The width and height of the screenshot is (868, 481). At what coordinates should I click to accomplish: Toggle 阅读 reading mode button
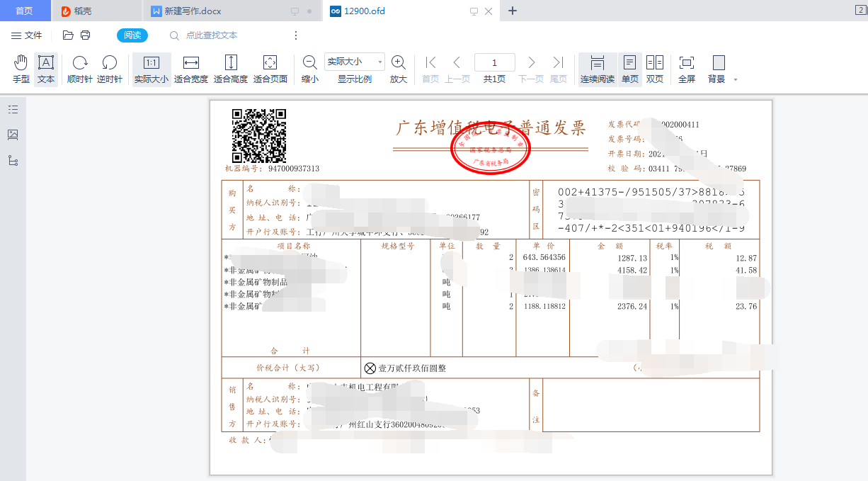(132, 35)
